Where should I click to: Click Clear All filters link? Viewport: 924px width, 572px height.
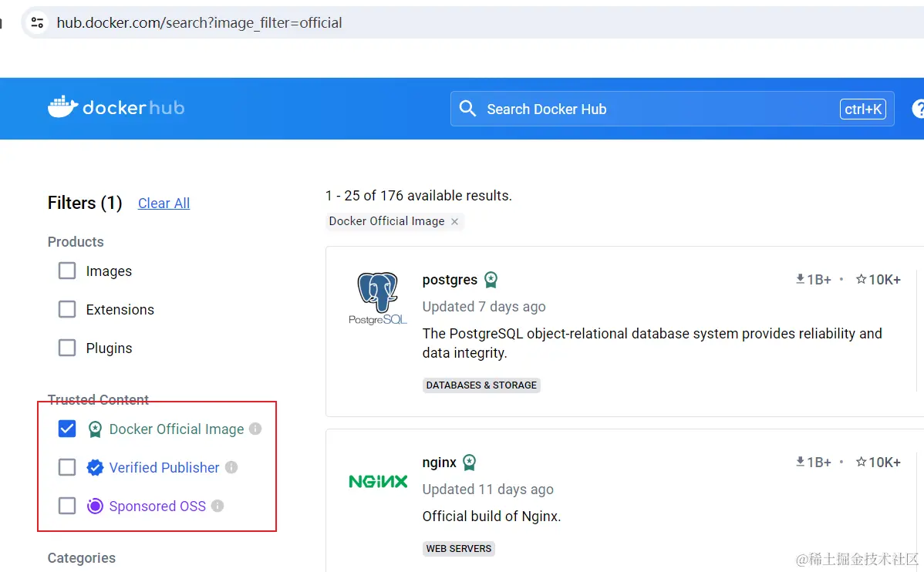[164, 204]
